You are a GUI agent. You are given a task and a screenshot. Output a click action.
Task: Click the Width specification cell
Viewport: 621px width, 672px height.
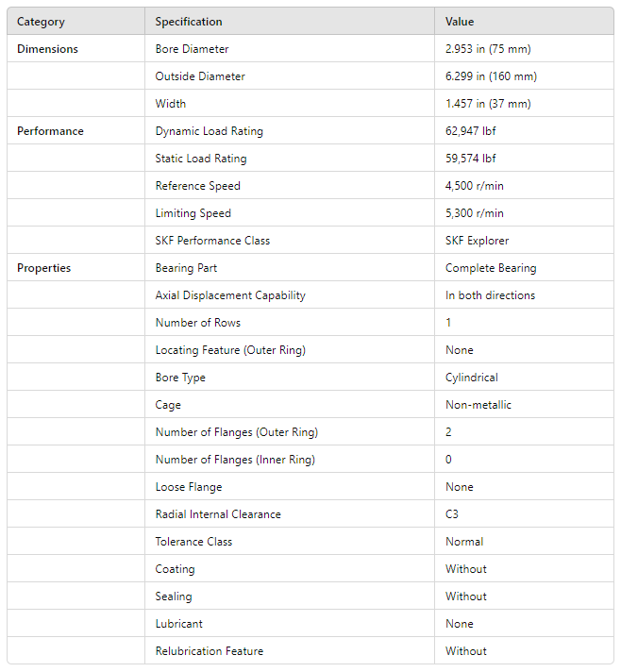[x=171, y=104]
